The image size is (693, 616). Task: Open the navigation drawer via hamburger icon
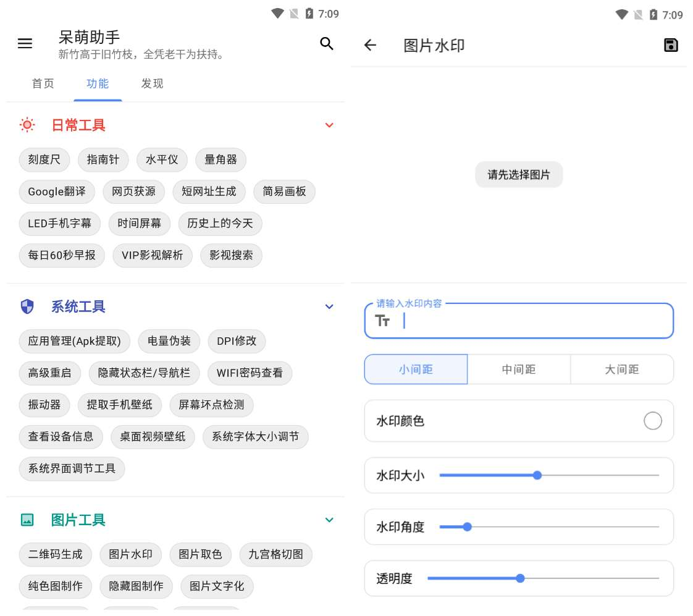(x=25, y=43)
